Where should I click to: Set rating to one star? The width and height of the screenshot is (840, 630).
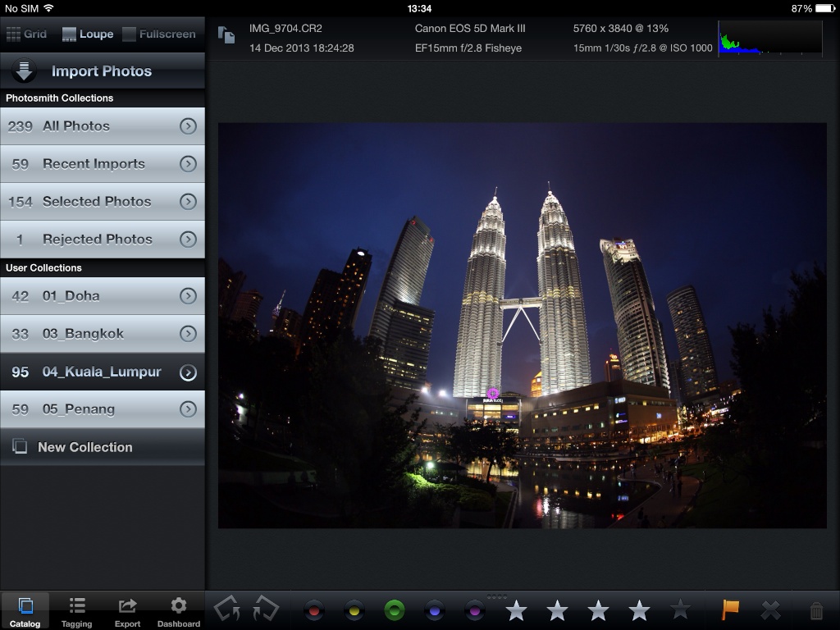pyautogui.click(x=517, y=609)
